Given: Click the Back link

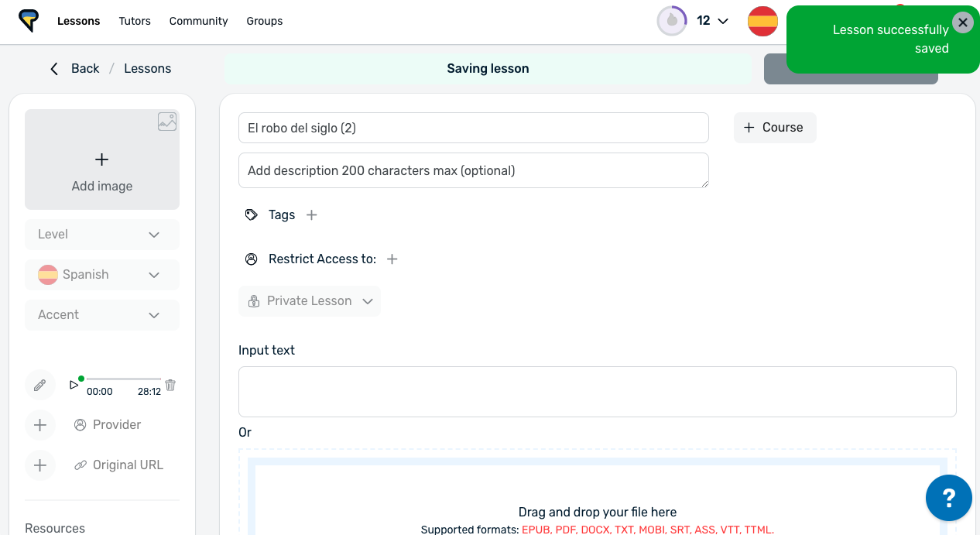Looking at the screenshot, I should click(x=75, y=69).
